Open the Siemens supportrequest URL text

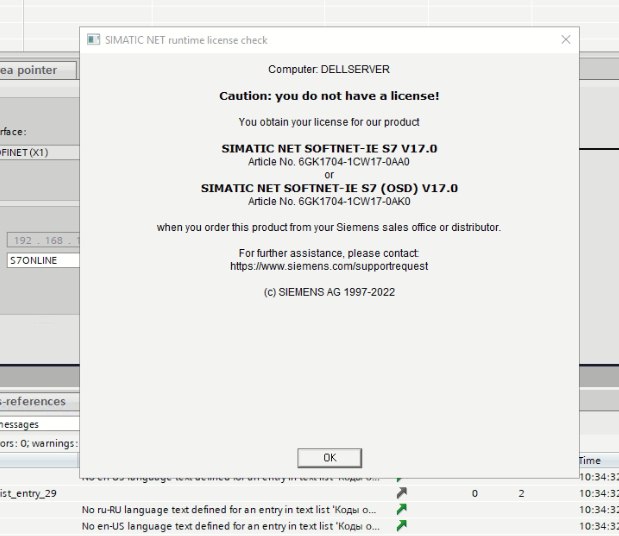click(x=329, y=266)
